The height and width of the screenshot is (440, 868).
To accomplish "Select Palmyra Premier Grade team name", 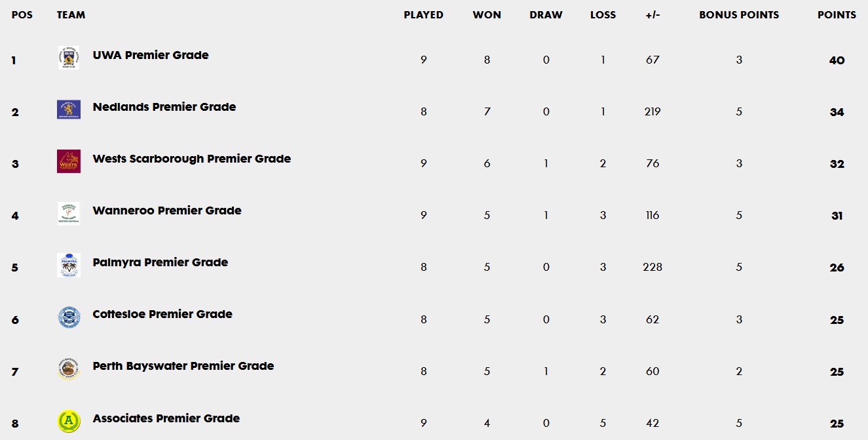I will pyautogui.click(x=160, y=262).
